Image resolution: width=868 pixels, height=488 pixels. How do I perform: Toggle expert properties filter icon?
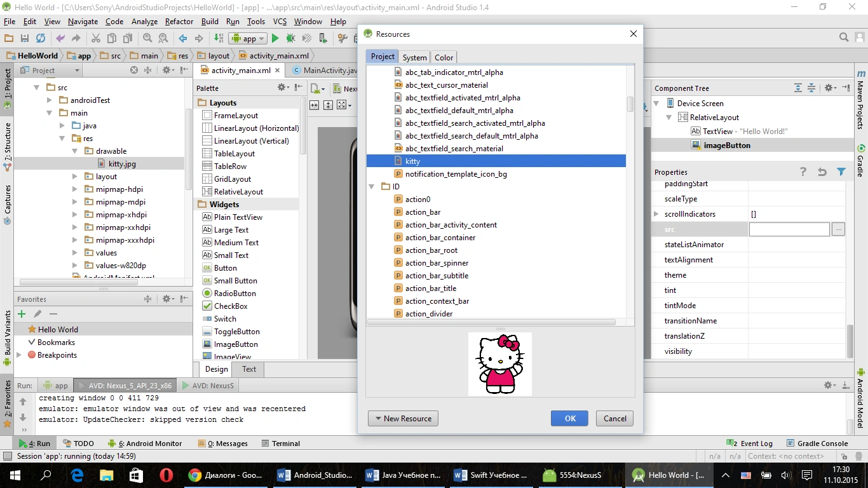[x=841, y=172]
